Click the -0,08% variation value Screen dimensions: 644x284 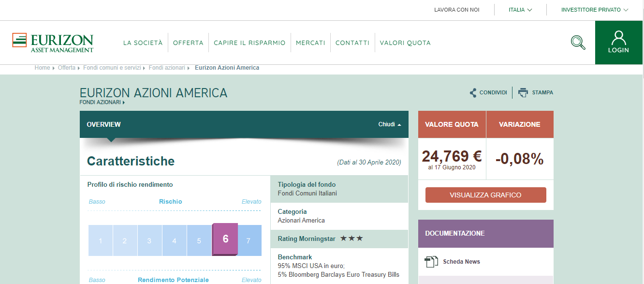pyautogui.click(x=520, y=159)
